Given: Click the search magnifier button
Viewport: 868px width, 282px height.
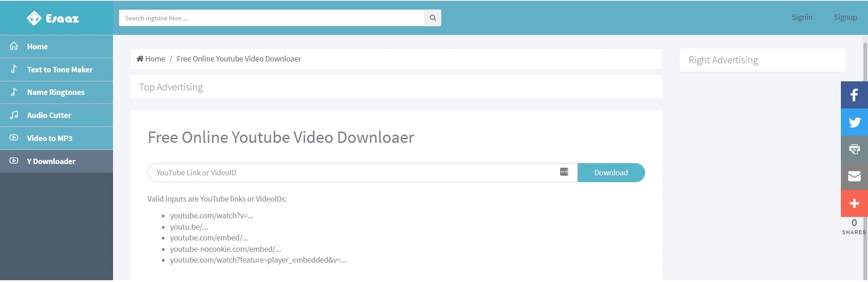Looking at the screenshot, I should pos(433,18).
